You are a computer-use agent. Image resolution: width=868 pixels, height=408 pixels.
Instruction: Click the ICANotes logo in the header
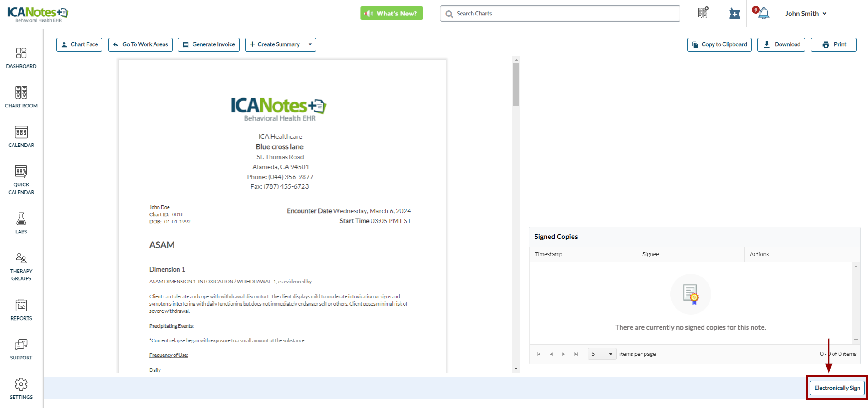click(38, 14)
